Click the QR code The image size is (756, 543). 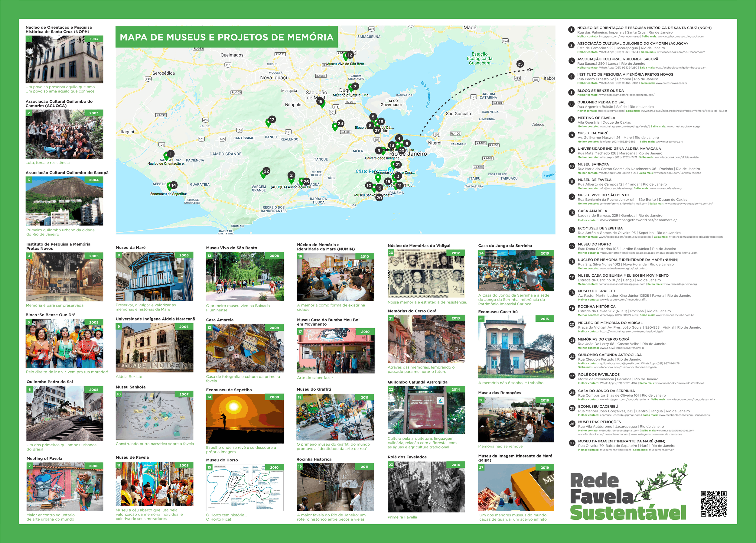pyautogui.click(x=713, y=503)
